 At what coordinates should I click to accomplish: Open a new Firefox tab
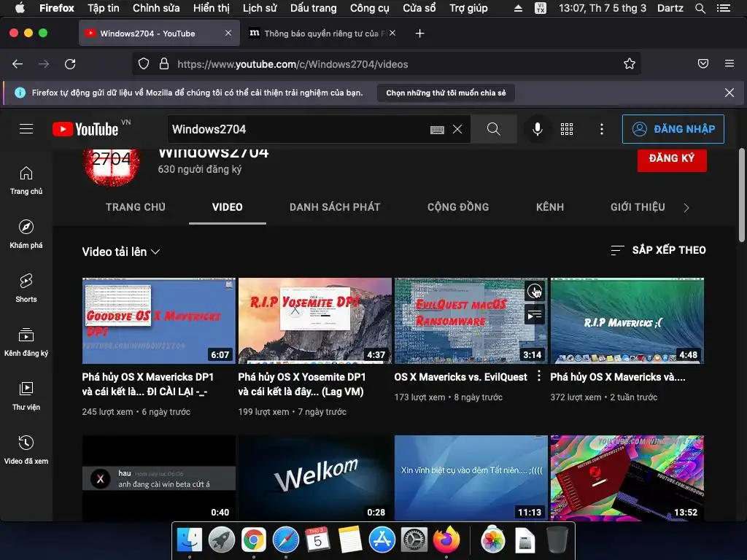point(419,34)
